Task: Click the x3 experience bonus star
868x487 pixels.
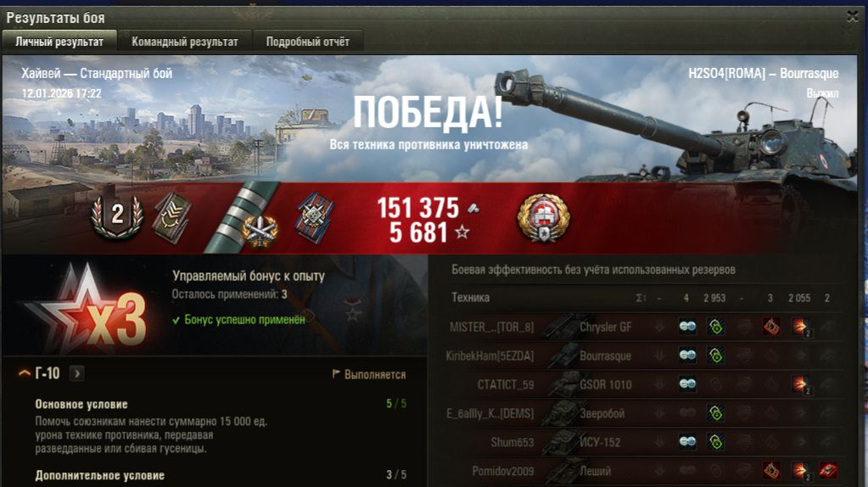Action: [x=88, y=311]
